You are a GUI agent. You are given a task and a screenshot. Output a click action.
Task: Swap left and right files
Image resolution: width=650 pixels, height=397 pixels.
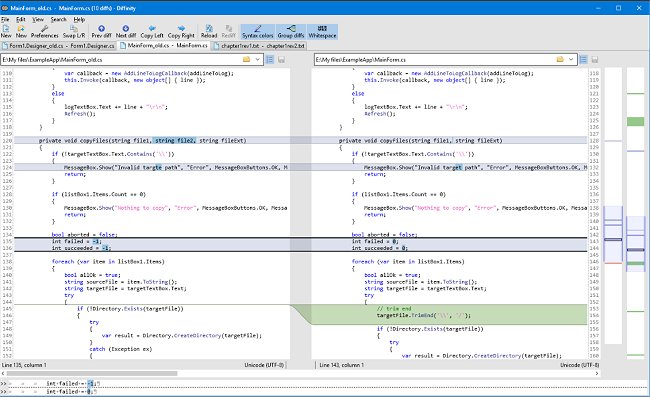[74, 31]
